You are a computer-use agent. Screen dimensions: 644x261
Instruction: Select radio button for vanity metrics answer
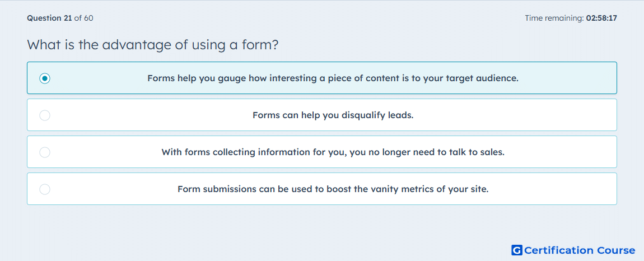click(x=45, y=189)
